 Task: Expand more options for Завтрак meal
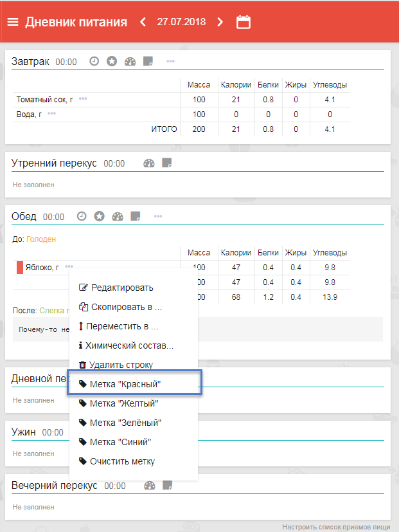[x=171, y=61]
